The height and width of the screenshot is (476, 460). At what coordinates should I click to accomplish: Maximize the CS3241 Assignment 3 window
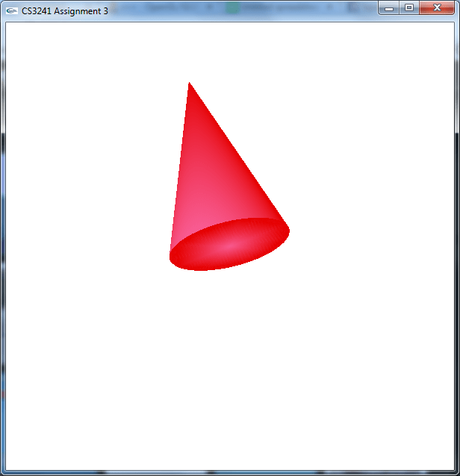pyautogui.click(x=409, y=8)
